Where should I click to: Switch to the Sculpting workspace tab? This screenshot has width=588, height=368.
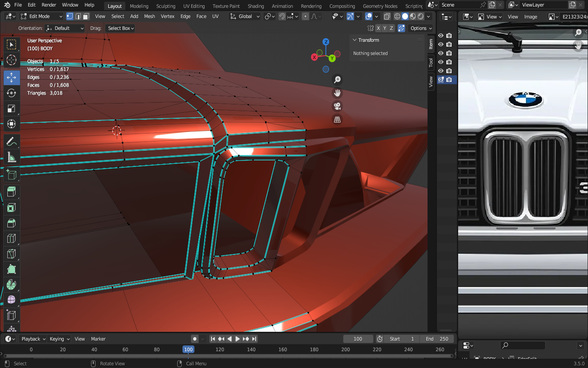165,6
